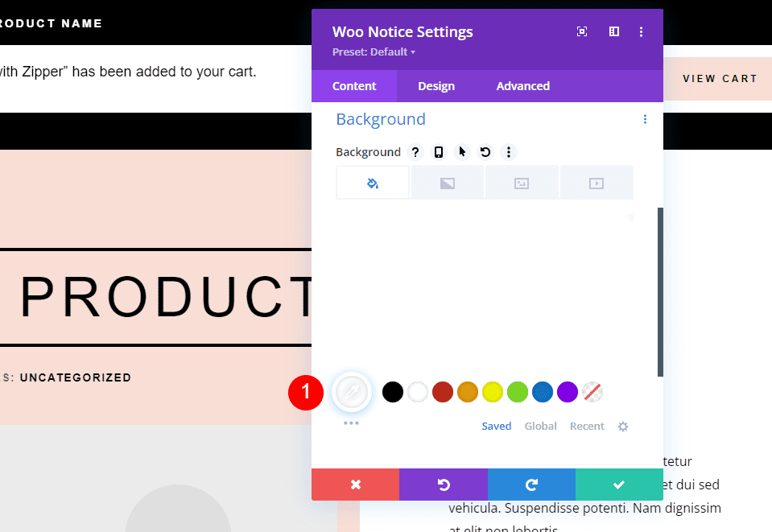Open the Background section options menu
Image resolution: width=772 pixels, height=532 pixels.
(645, 118)
